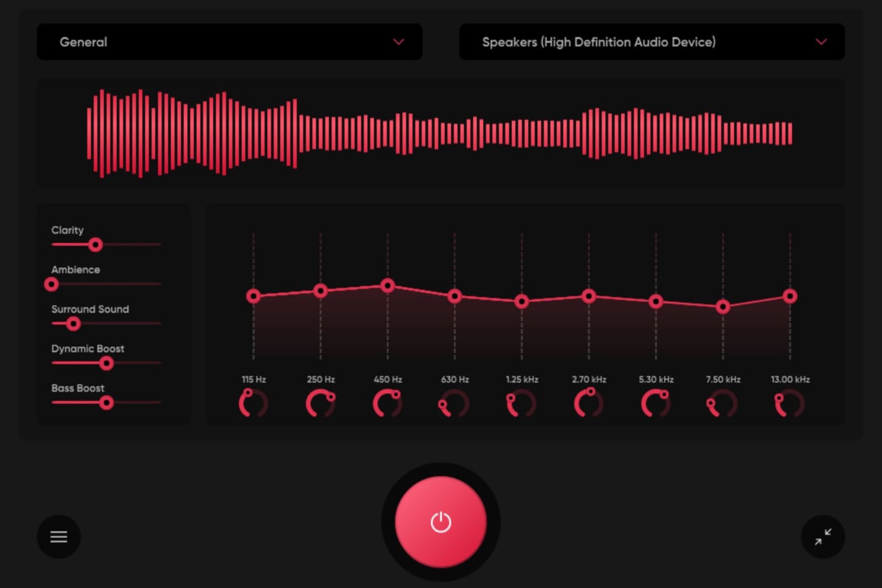Click the 630 Hz rotary knob
The height and width of the screenshot is (588, 882).
454,404
